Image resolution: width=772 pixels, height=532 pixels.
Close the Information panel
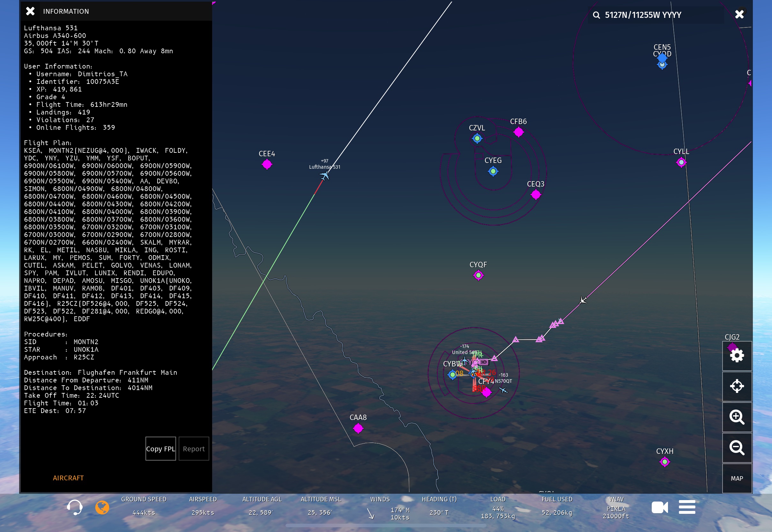pyautogui.click(x=30, y=11)
